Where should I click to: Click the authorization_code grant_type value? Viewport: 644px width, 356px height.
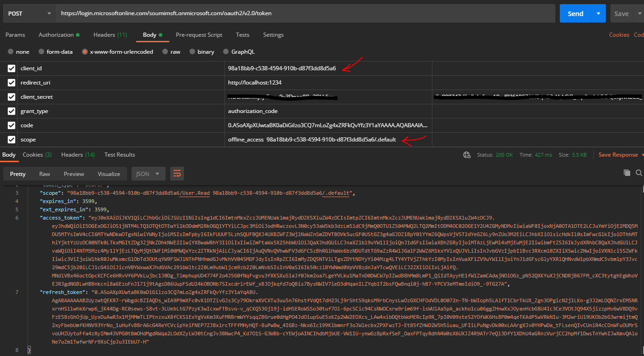click(x=253, y=111)
